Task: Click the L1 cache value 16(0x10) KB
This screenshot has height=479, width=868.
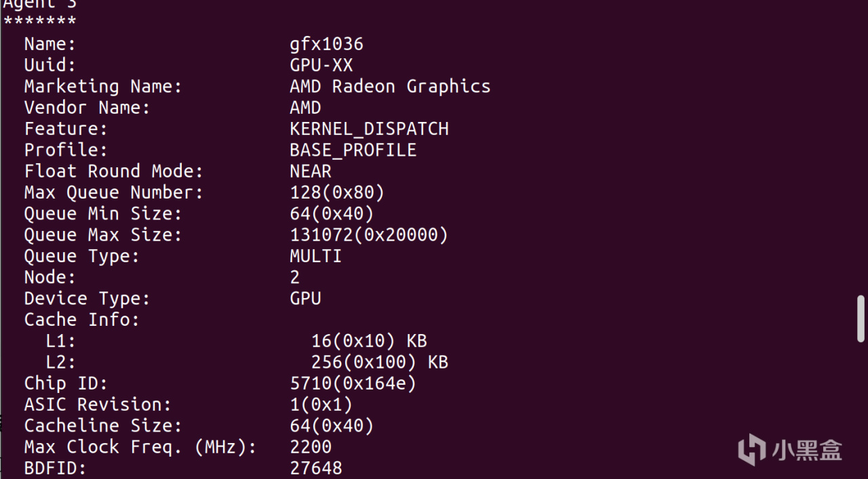Action: click(369, 341)
